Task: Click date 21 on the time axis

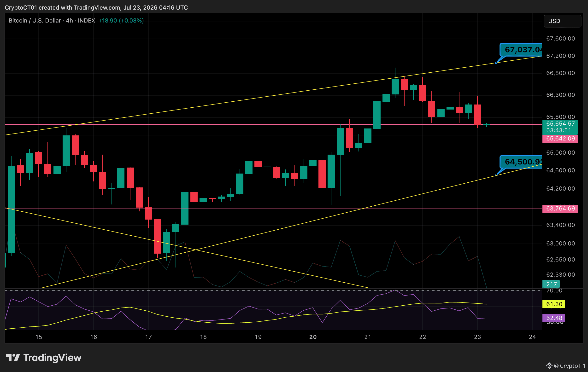Action: [368, 337]
